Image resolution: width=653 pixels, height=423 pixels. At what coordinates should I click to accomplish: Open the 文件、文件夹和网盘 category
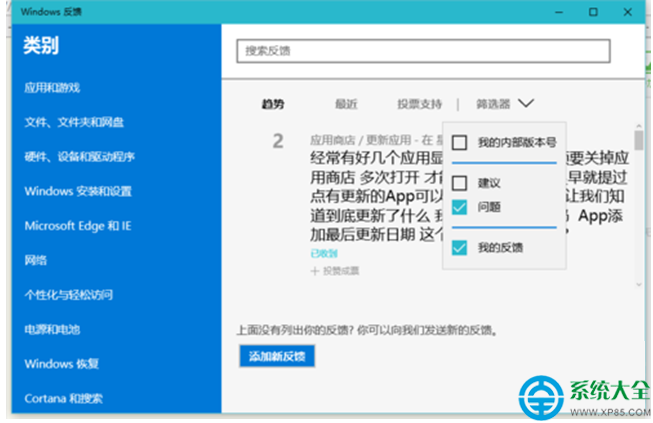pyautogui.click(x=74, y=122)
